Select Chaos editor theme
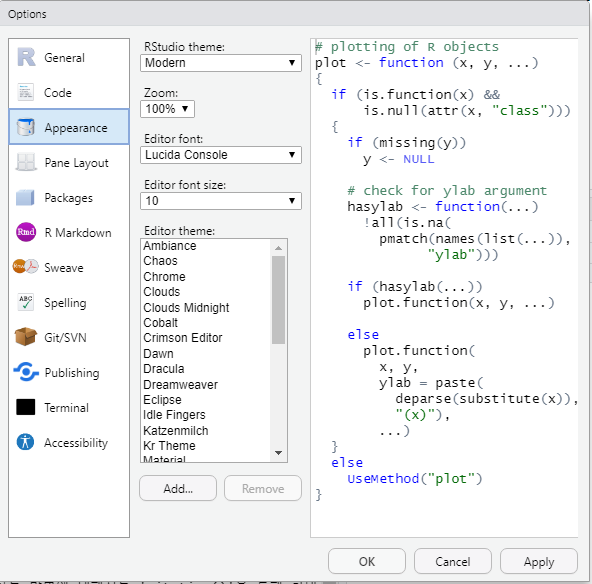Viewport: 592px width, 584px height. (206, 261)
